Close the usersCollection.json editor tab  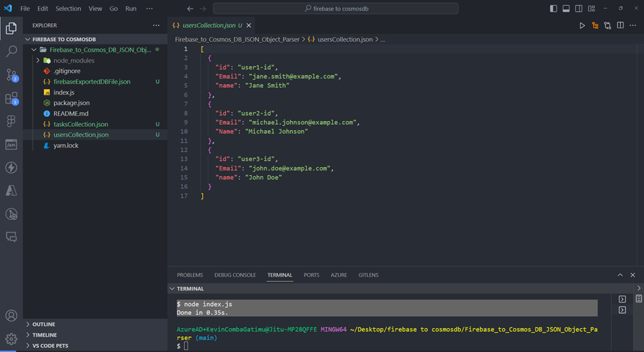pos(249,26)
